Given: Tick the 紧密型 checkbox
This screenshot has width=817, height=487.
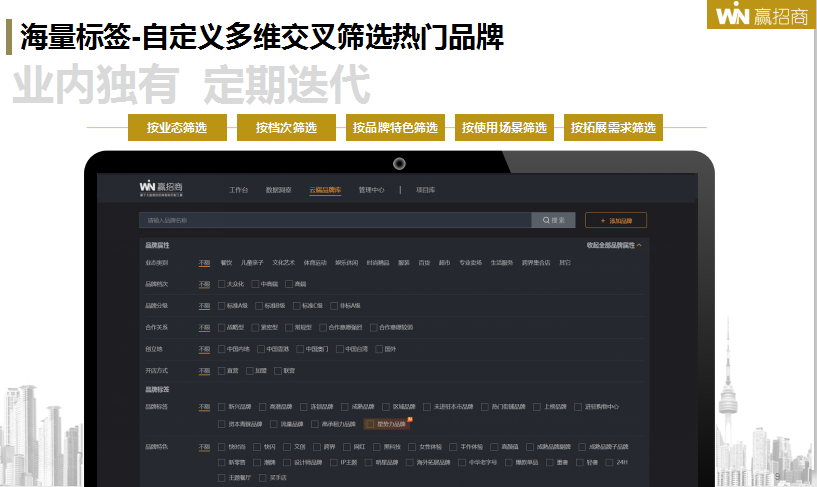Looking at the screenshot, I should [x=255, y=328].
